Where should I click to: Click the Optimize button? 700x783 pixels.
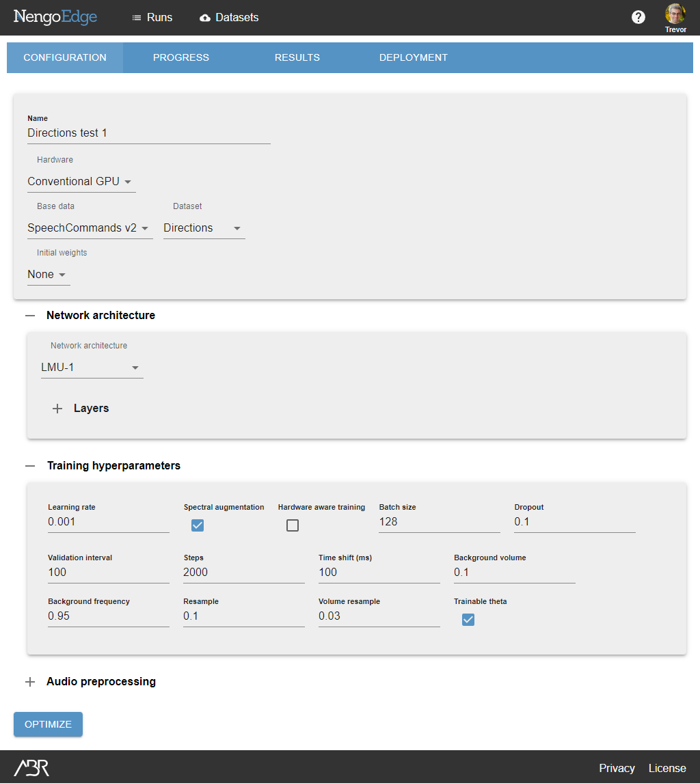click(x=48, y=724)
